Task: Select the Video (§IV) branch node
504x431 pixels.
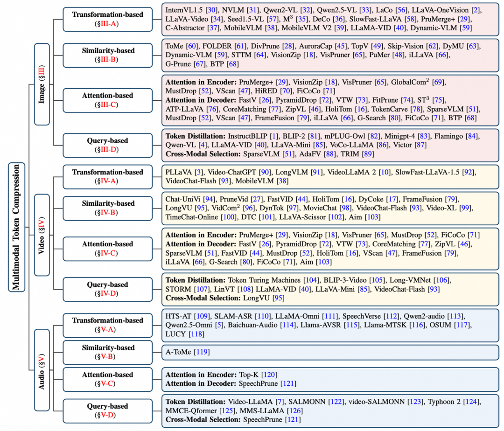Action: [42, 235]
